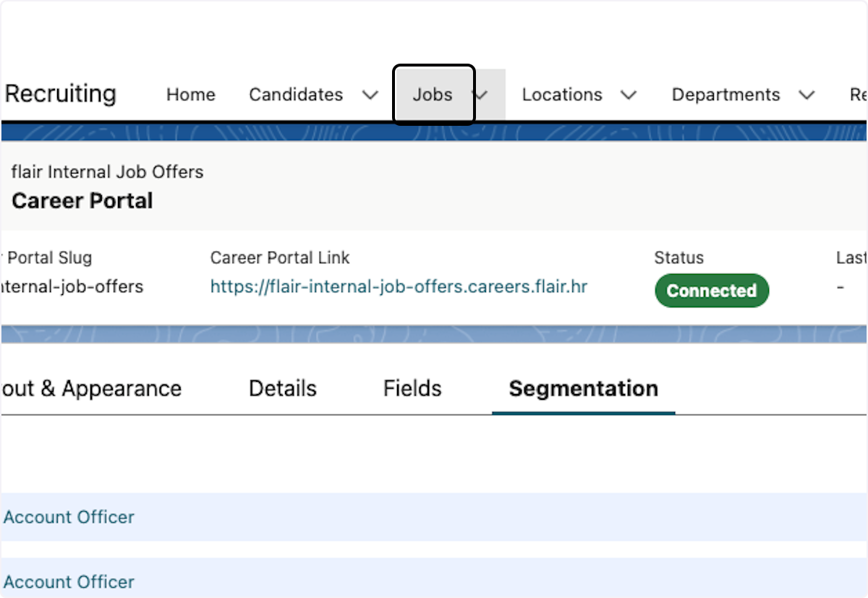Select the Jobs navigation tab
This screenshot has height=598, width=868.
tap(433, 95)
